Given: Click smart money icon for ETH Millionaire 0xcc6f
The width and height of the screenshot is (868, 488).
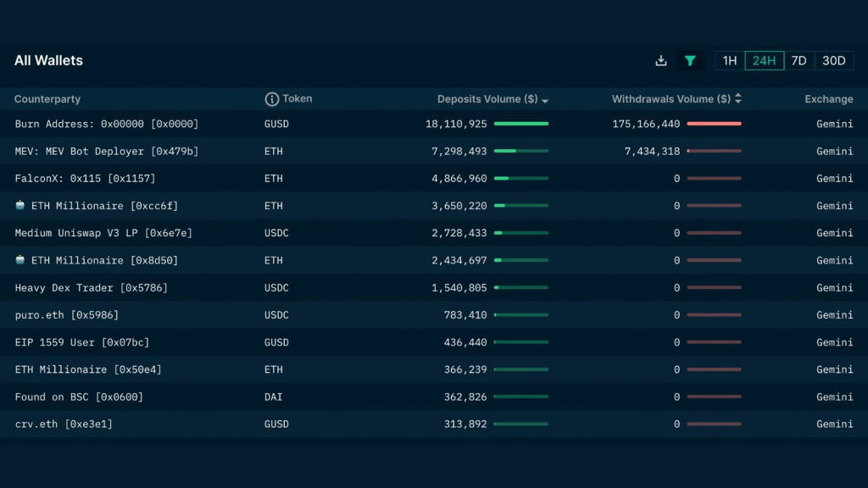Looking at the screenshot, I should coord(20,205).
